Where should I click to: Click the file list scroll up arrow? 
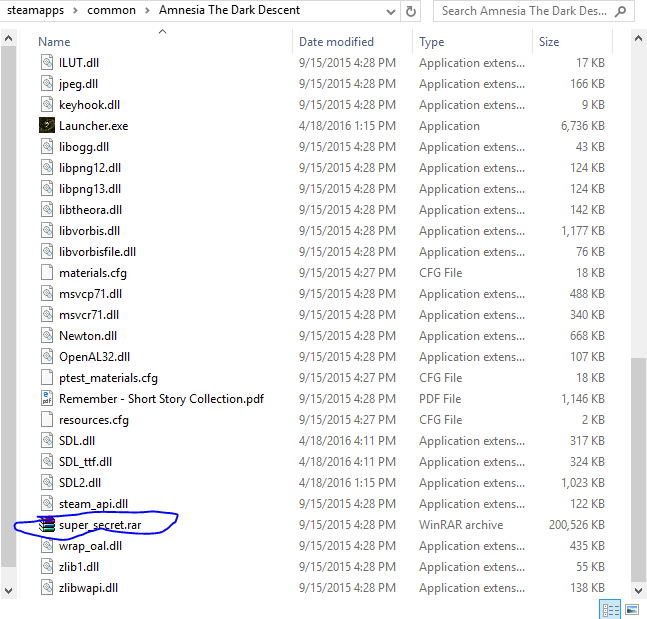click(x=638, y=39)
